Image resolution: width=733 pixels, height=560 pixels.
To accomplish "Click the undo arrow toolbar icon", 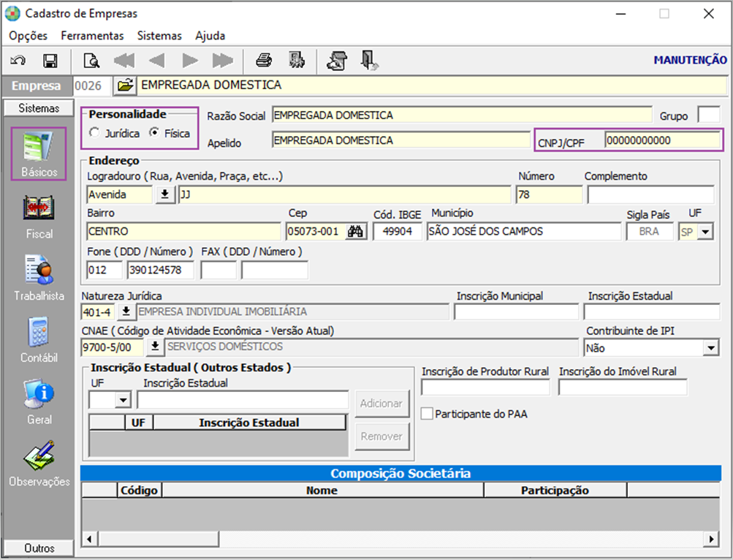I will (x=18, y=61).
